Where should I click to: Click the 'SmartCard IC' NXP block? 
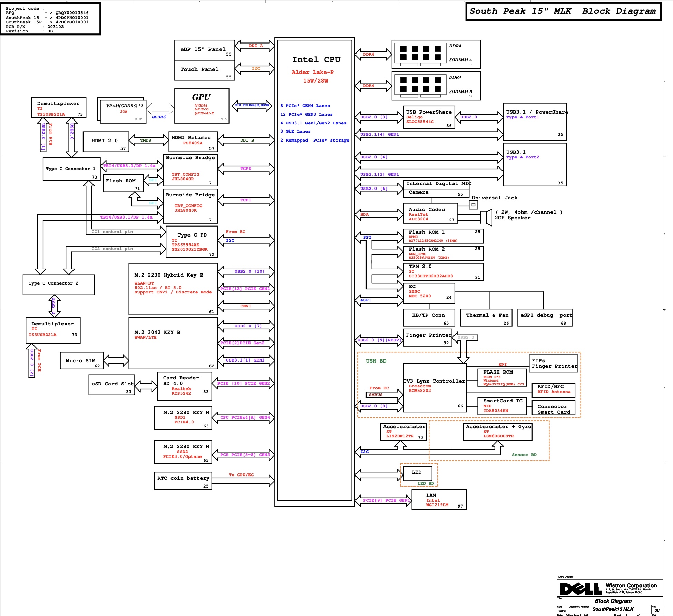(502, 406)
